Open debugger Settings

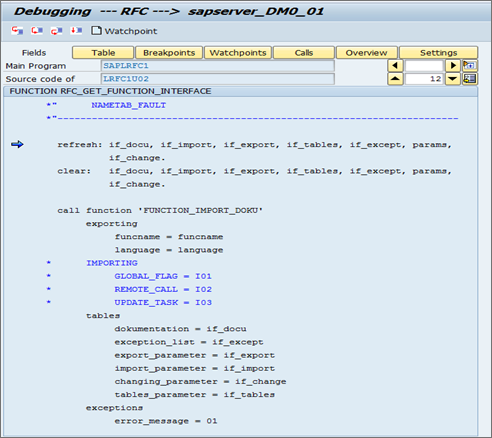coord(438,53)
